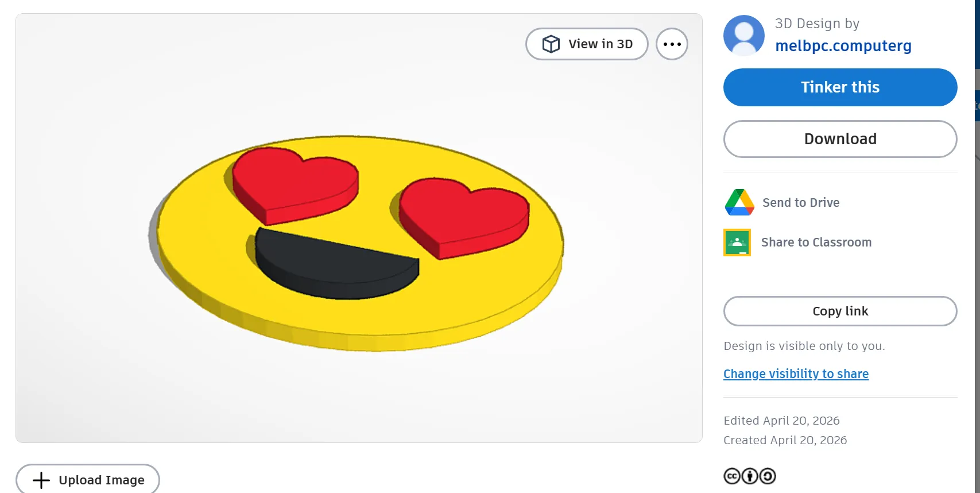
Task: Click the plus icon beside Upload Image
Action: point(40,480)
